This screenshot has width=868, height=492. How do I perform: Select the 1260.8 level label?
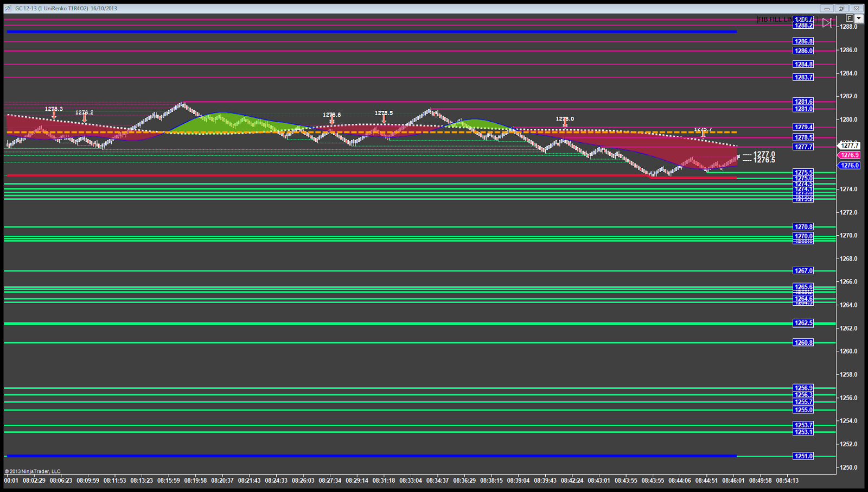pyautogui.click(x=803, y=343)
